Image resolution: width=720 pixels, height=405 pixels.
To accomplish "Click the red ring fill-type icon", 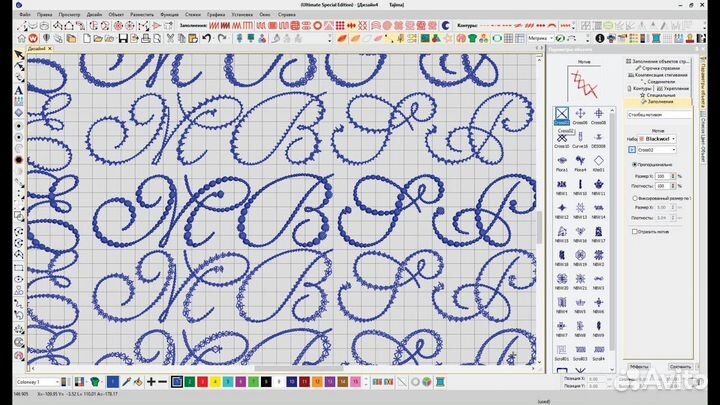I will [x=317, y=26].
